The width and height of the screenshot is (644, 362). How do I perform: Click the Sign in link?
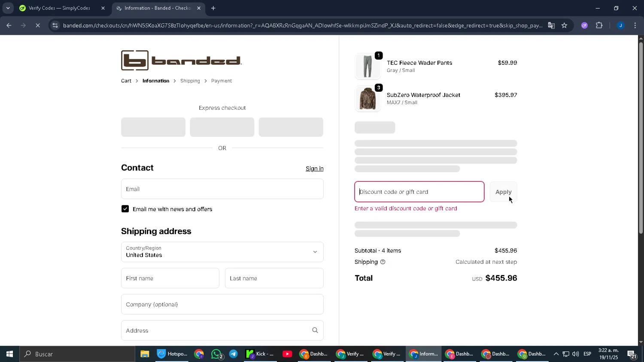315,169
